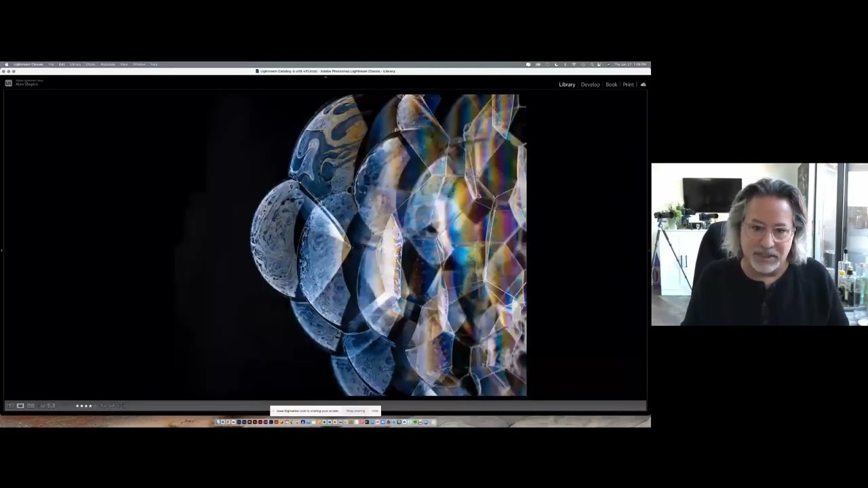Open the Edit menu

62,64
